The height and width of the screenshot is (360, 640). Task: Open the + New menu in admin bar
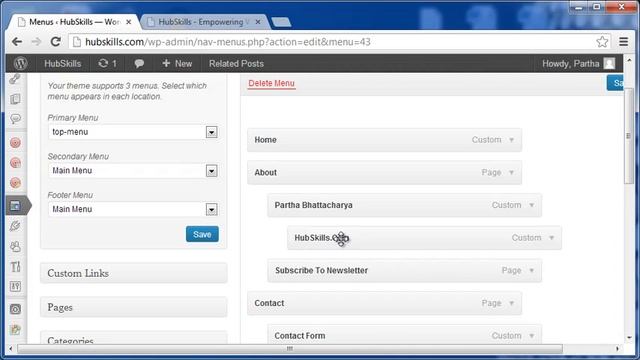[x=177, y=64]
